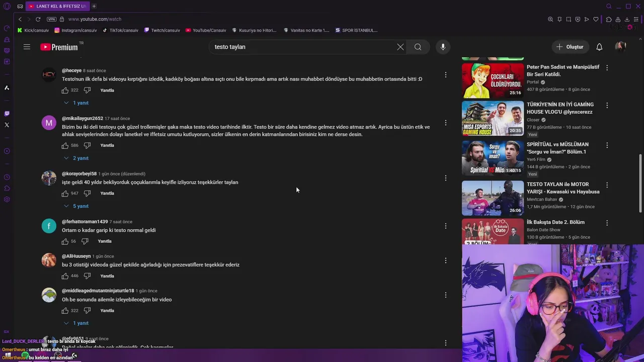Take a snapshot with toolbar capture icon
644x362 pixels.
coord(569,19)
